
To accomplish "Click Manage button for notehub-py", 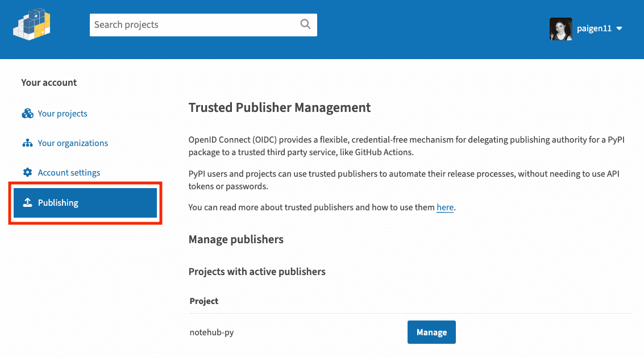I will (x=431, y=332).
